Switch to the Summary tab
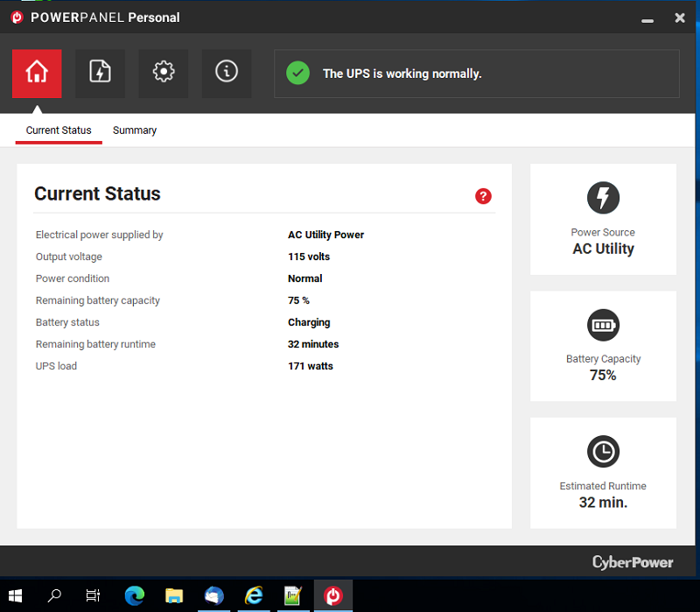This screenshot has width=700, height=612. tap(135, 130)
